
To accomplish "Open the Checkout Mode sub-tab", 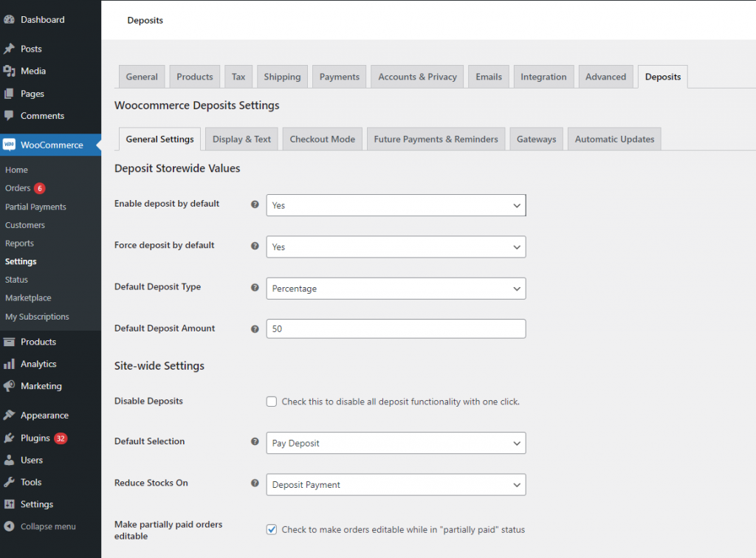I will pyautogui.click(x=323, y=139).
